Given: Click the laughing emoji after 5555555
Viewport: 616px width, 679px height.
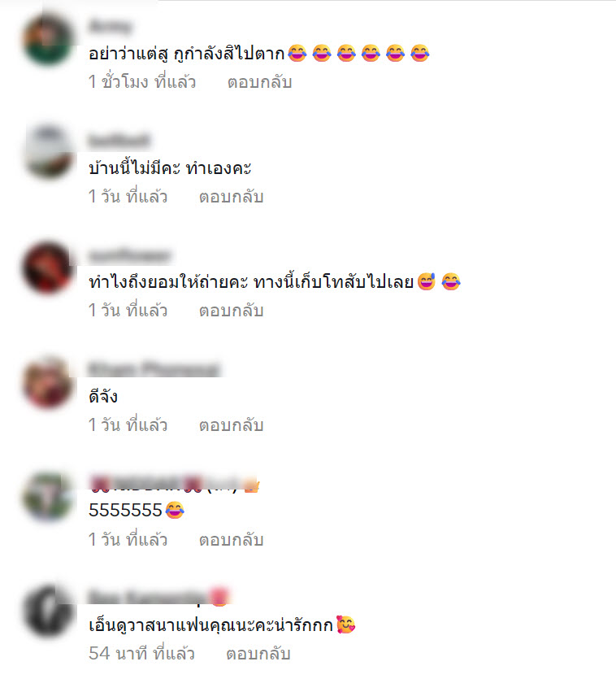Looking at the screenshot, I should pyautogui.click(x=175, y=510).
